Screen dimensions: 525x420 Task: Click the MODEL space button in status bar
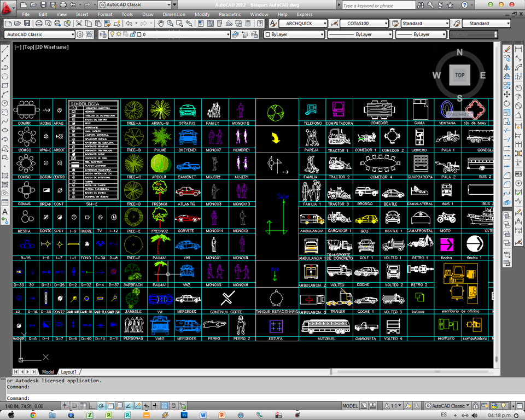coord(350,406)
